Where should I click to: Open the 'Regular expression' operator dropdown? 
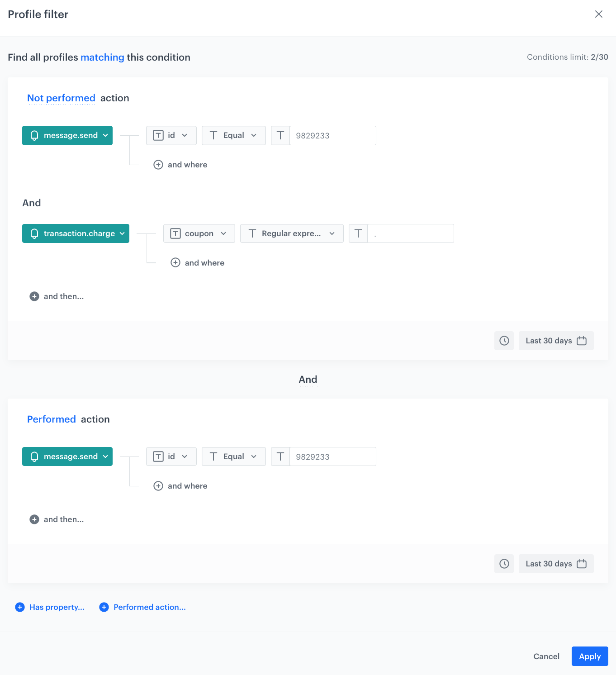pyautogui.click(x=292, y=233)
